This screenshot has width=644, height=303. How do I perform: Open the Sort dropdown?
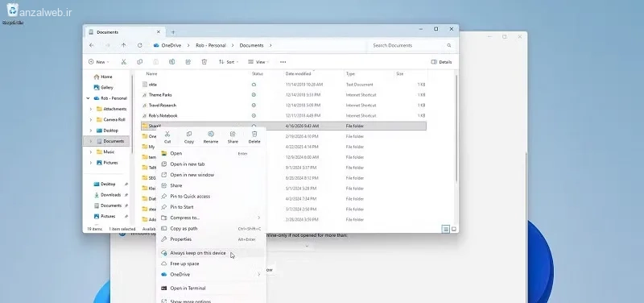pyautogui.click(x=229, y=62)
